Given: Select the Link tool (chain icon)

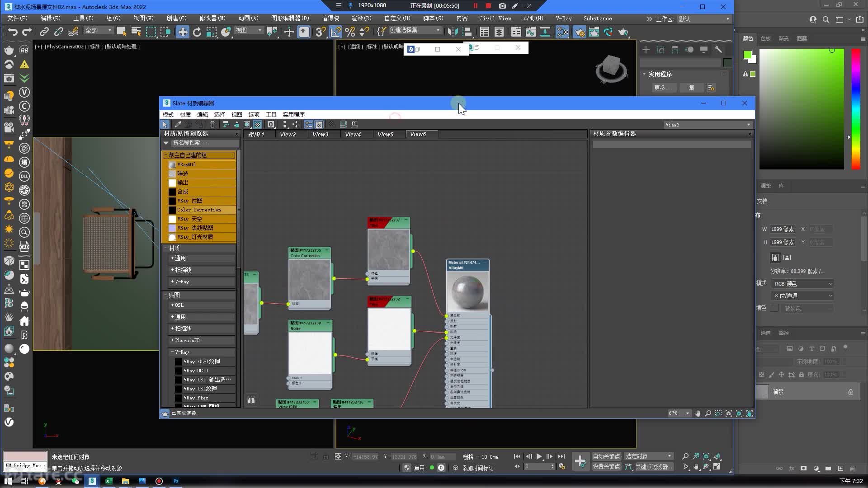Looking at the screenshot, I should (x=44, y=32).
